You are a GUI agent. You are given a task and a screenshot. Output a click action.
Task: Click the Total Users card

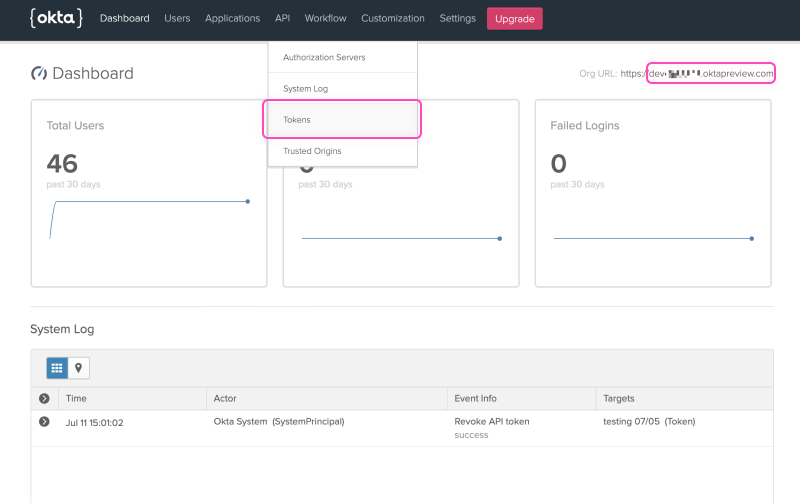coord(149,192)
